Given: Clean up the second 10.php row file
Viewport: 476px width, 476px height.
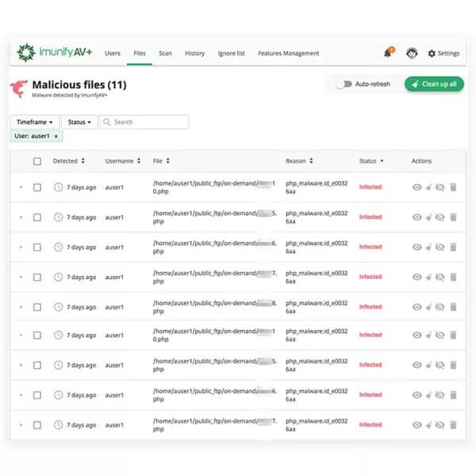Looking at the screenshot, I should pyautogui.click(x=428, y=335).
